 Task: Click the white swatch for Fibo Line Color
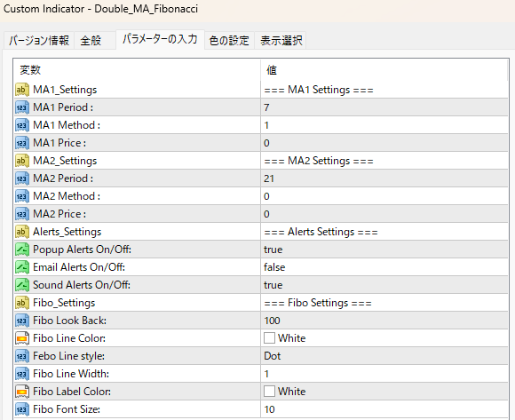point(269,338)
